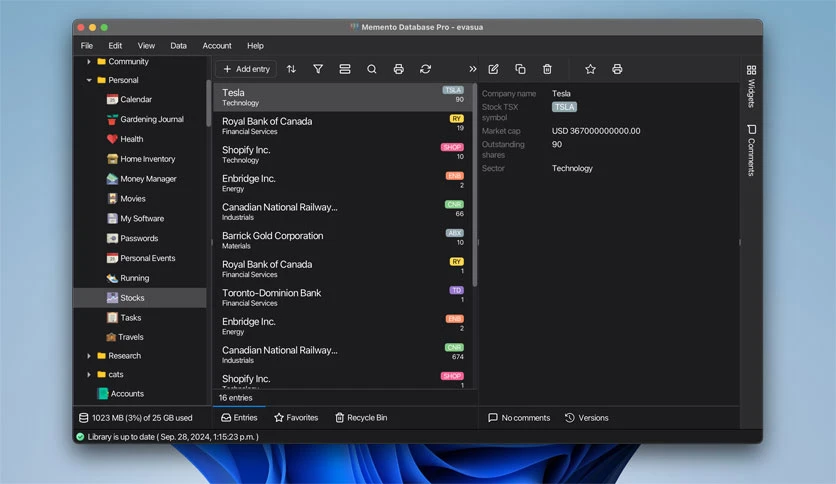836x484 pixels.
Task: Click the TSLA colored tag in details
Action: [564, 107]
